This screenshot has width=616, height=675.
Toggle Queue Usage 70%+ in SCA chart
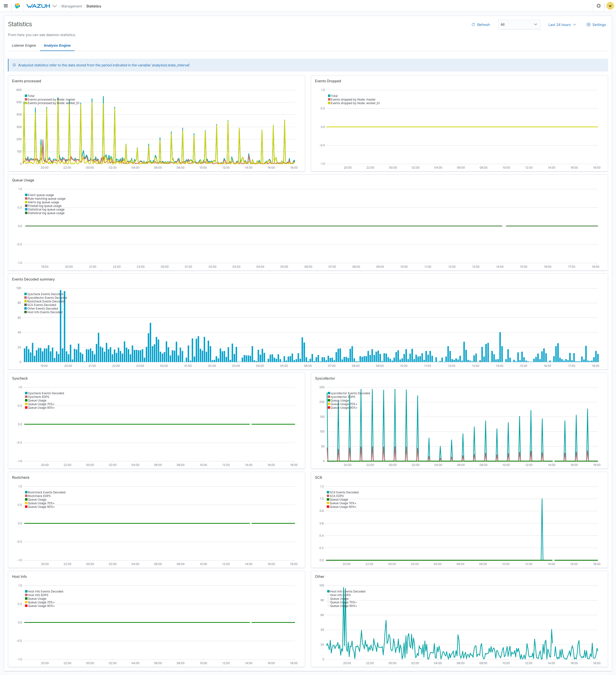click(341, 503)
